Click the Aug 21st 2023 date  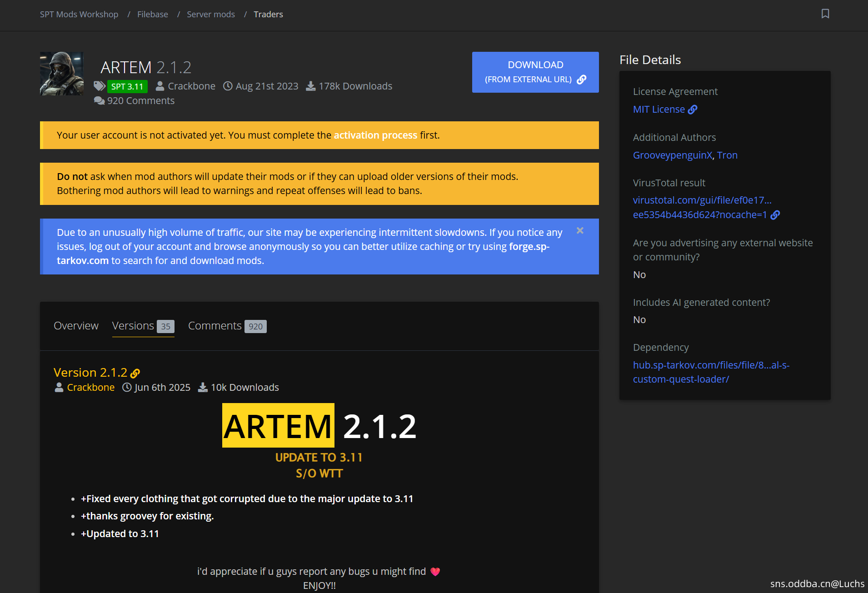coord(267,86)
